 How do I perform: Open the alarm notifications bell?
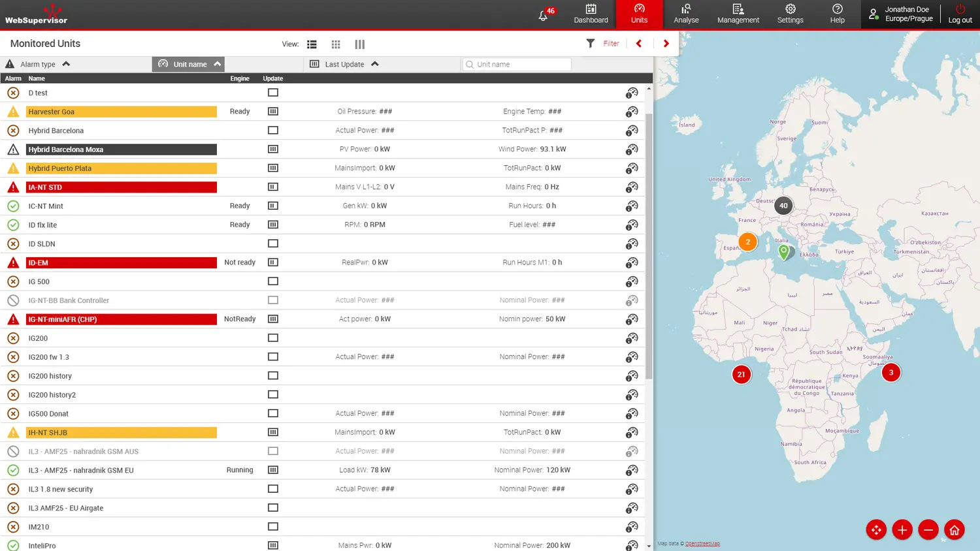(x=543, y=16)
